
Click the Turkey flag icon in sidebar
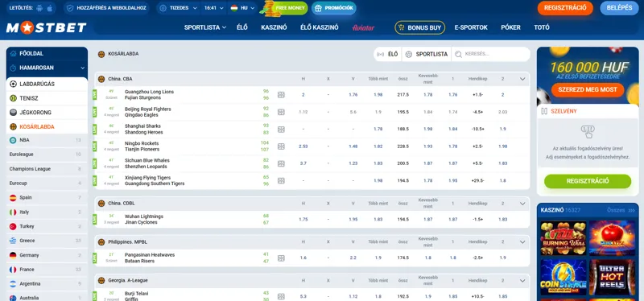[13, 226]
